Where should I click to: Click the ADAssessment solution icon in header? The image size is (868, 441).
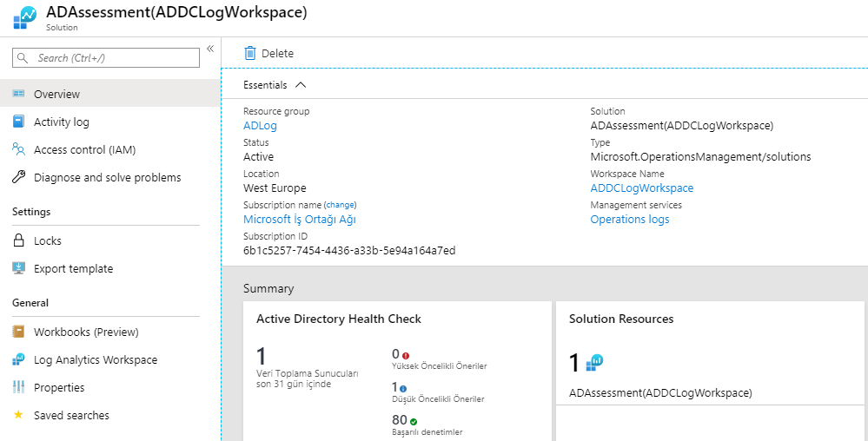24,17
